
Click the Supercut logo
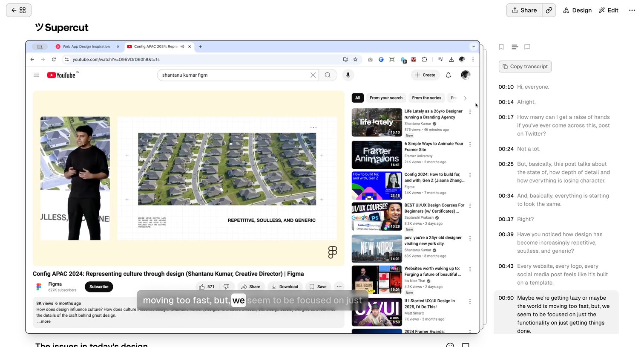(x=62, y=28)
